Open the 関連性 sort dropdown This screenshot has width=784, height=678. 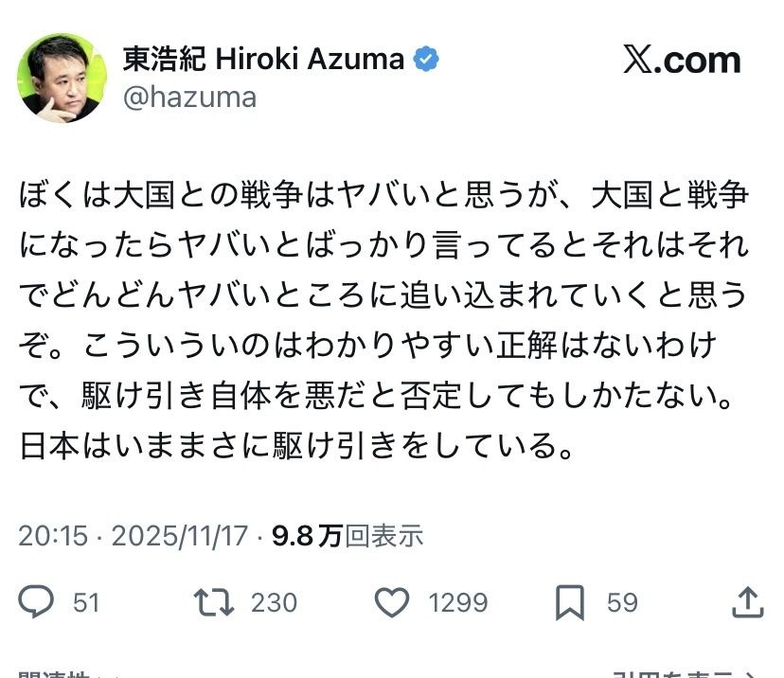tap(57, 672)
